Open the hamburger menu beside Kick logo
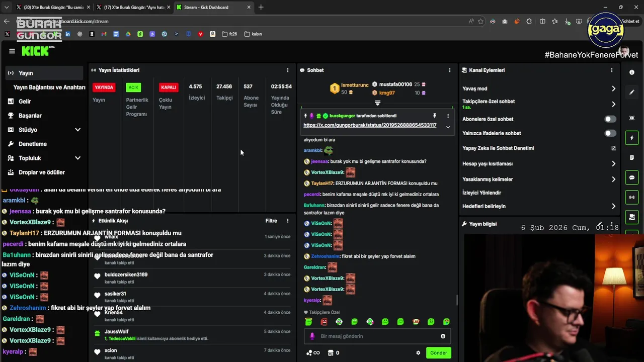644x362 pixels. 12,51
